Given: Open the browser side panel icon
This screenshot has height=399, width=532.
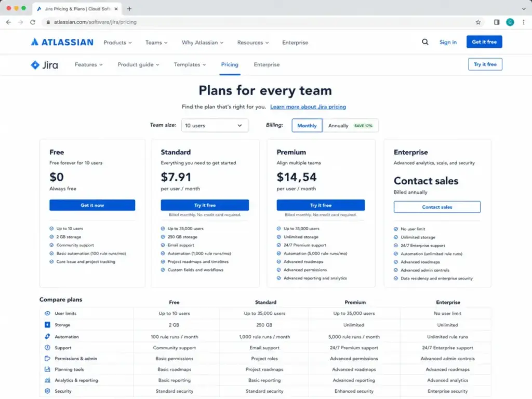Looking at the screenshot, I should click(x=496, y=22).
